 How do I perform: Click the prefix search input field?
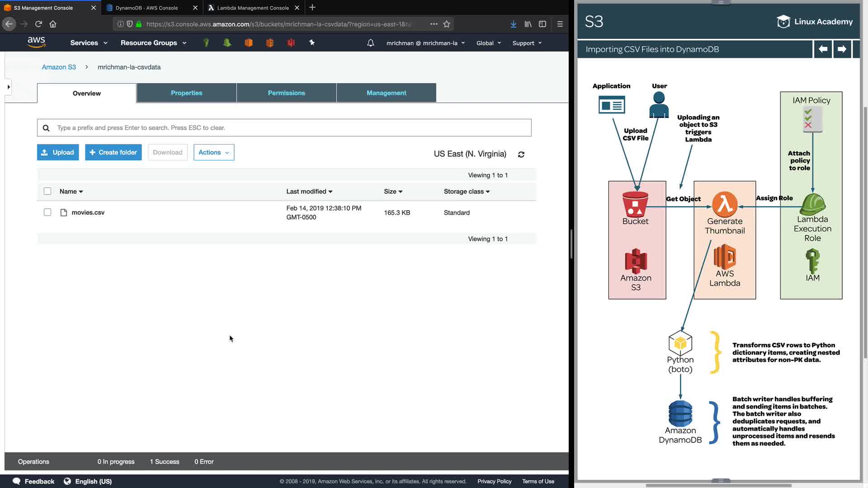(x=289, y=128)
